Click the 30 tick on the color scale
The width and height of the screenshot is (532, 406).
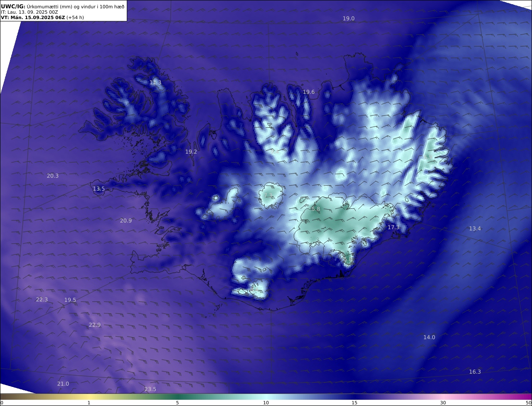(x=443, y=403)
